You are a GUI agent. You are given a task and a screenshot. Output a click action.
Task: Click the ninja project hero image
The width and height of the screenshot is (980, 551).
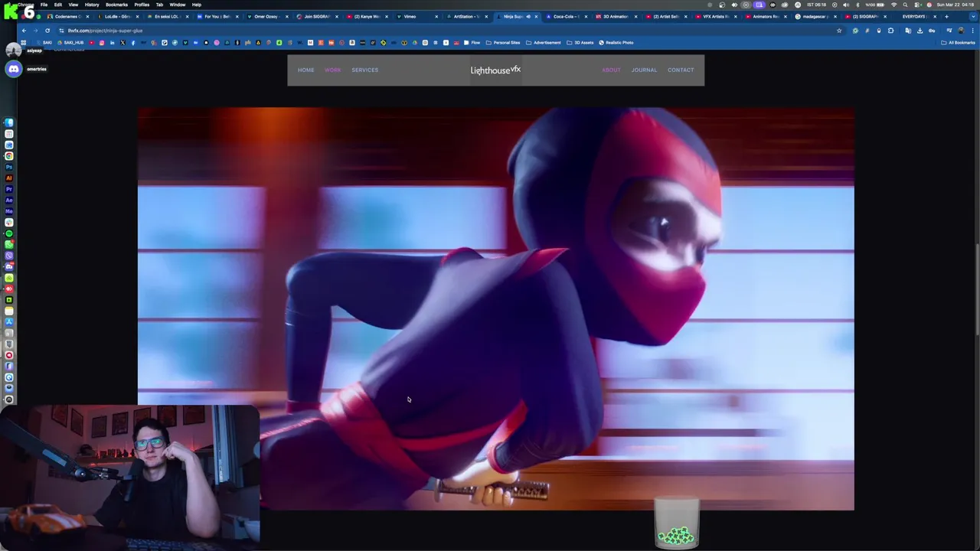point(495,308)
